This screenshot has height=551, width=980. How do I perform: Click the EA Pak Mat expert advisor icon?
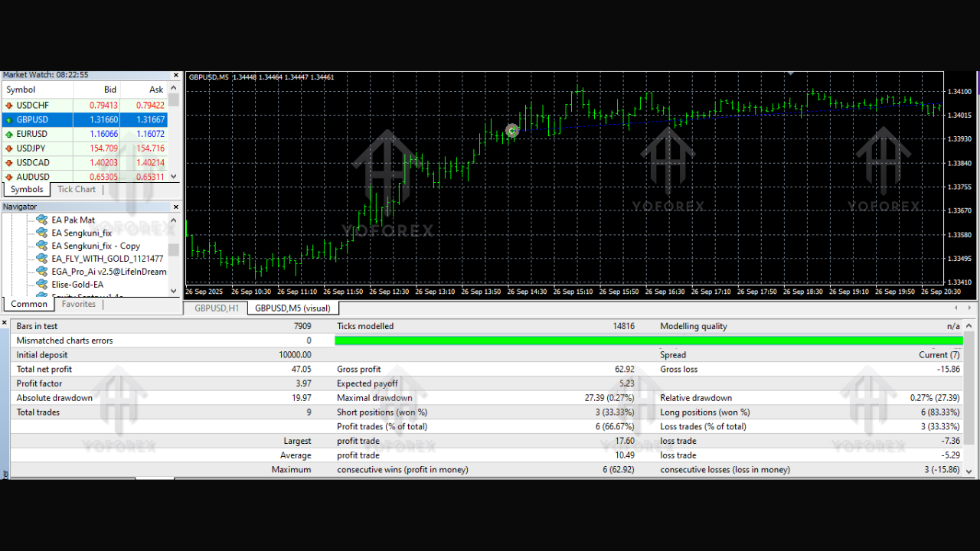42,220
